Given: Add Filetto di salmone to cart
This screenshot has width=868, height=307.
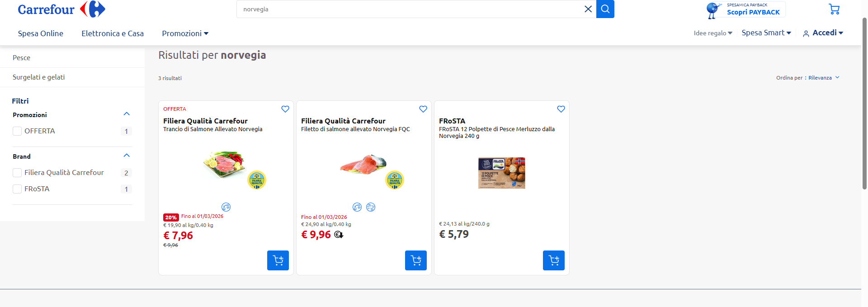Looking at the screenshot, I should coord(416,260).
